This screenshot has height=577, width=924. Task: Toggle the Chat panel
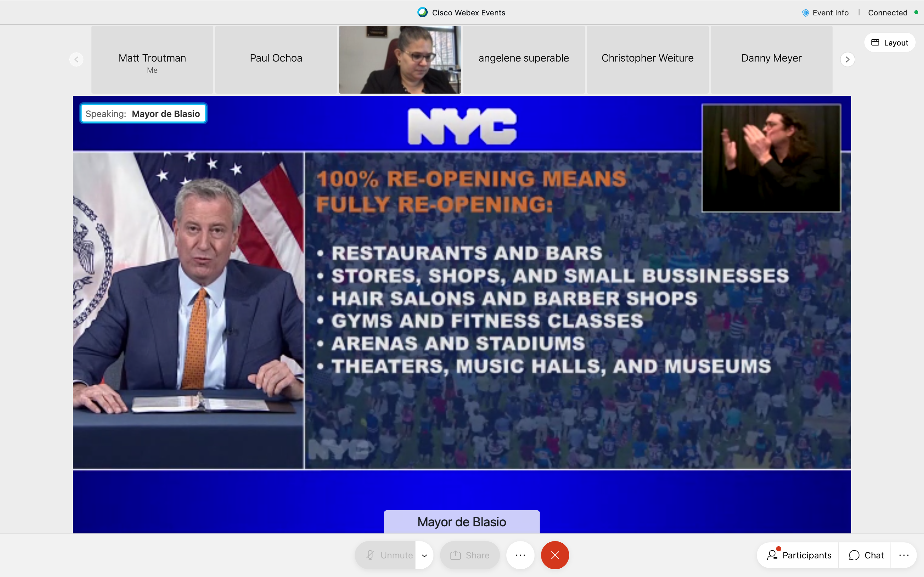tap(866, 555)
